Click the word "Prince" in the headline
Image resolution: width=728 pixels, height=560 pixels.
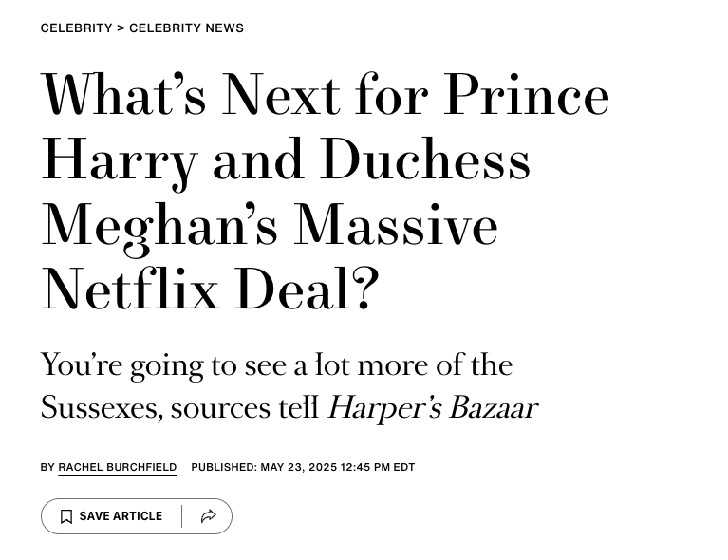(x=526, y=95)
